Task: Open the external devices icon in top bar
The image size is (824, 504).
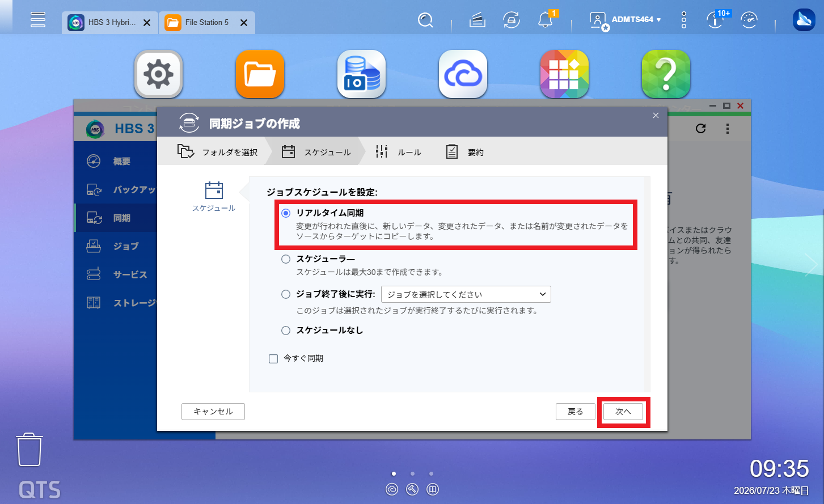Action: (512, 20)
